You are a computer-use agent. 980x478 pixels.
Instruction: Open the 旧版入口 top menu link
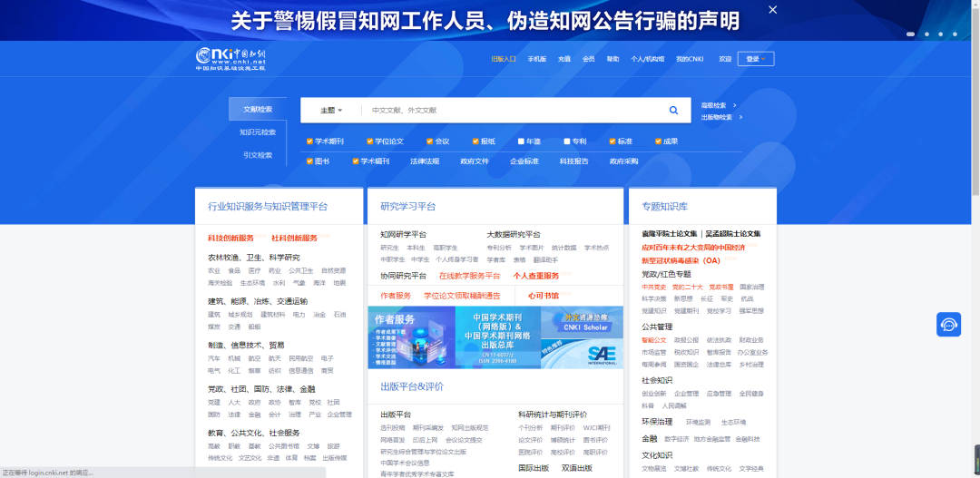[x=503, y=59]
